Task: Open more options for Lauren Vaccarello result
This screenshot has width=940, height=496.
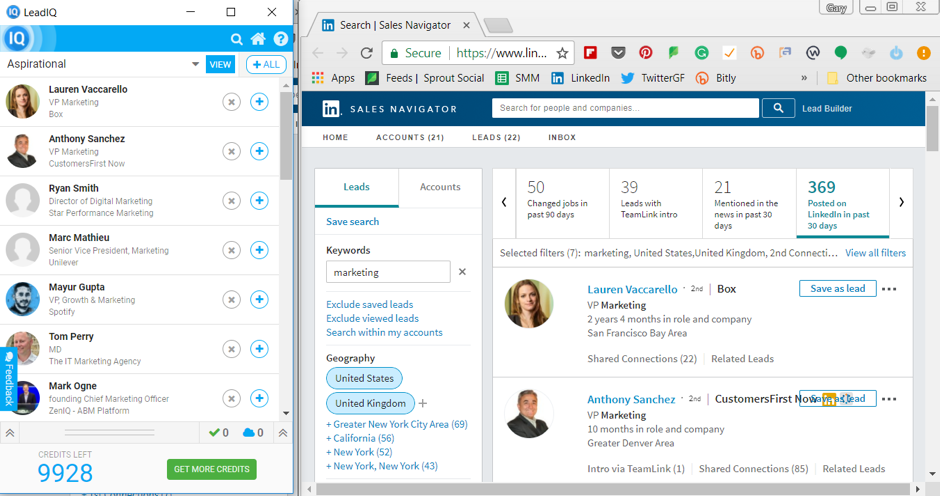Action: (x=890, y=289)
